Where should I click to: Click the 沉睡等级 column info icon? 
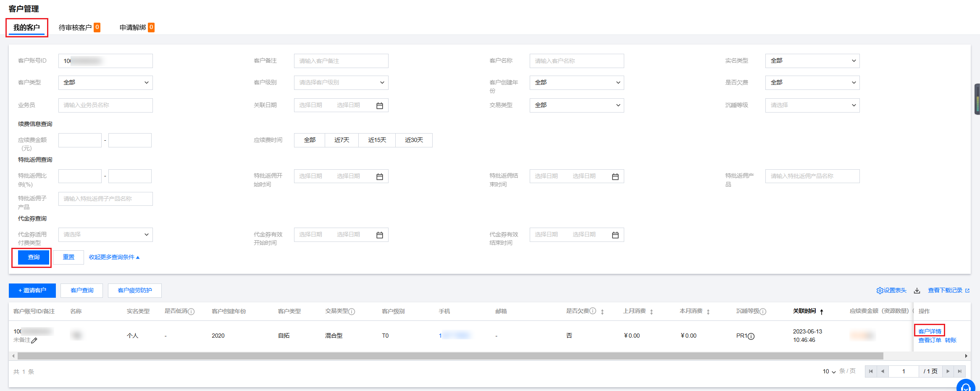(x=763, y=312)
